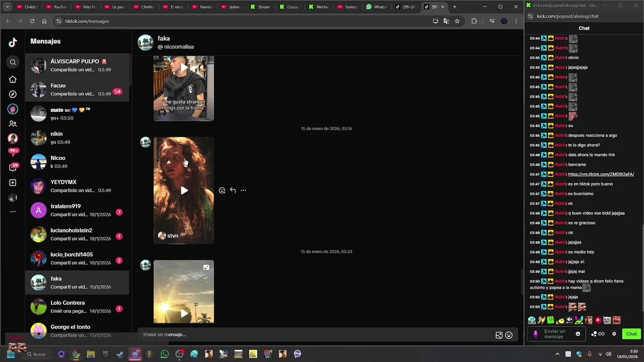The width and height of the screenshot is (644, 362).
Task: Open the More three-dots menu in sidebar
Action: [x=13, y=212]
